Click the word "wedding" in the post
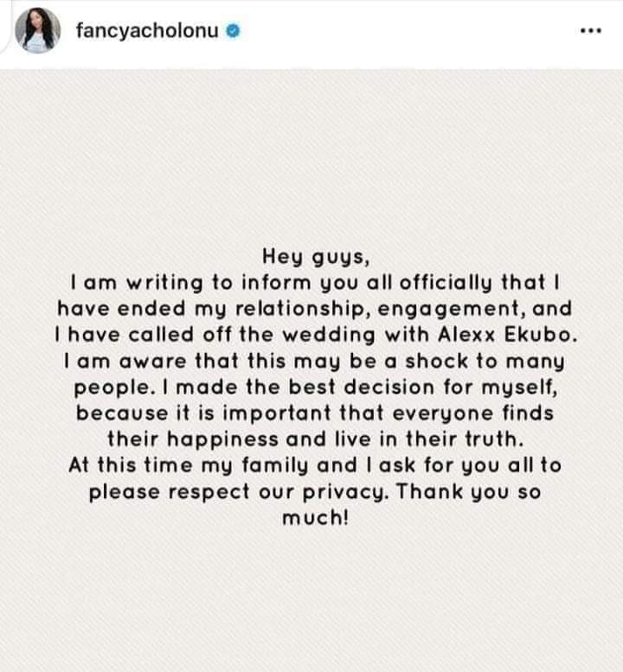This screenshot has width=623, height=672. click(329, 335)
